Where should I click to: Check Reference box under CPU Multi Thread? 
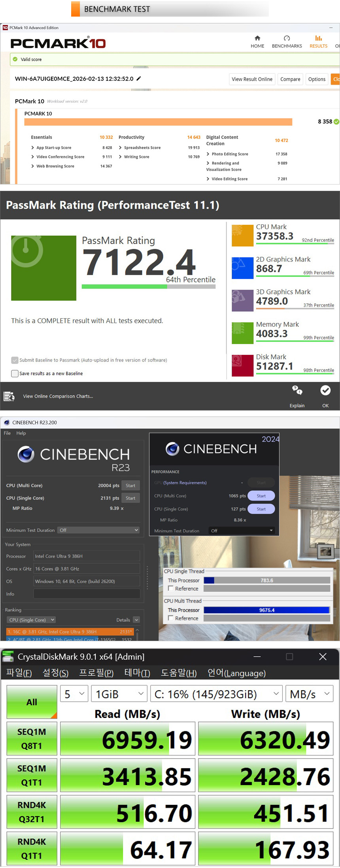pos(171,618)
